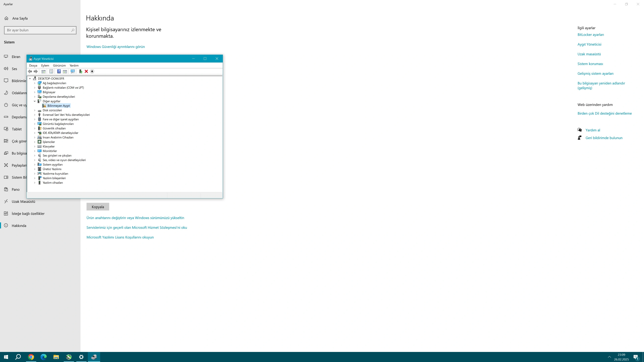Screen dimensions: 644x362
Task: Click Bu bilgisayarı yeniden adlandır (gelişmiş) link
Action: 601,85
